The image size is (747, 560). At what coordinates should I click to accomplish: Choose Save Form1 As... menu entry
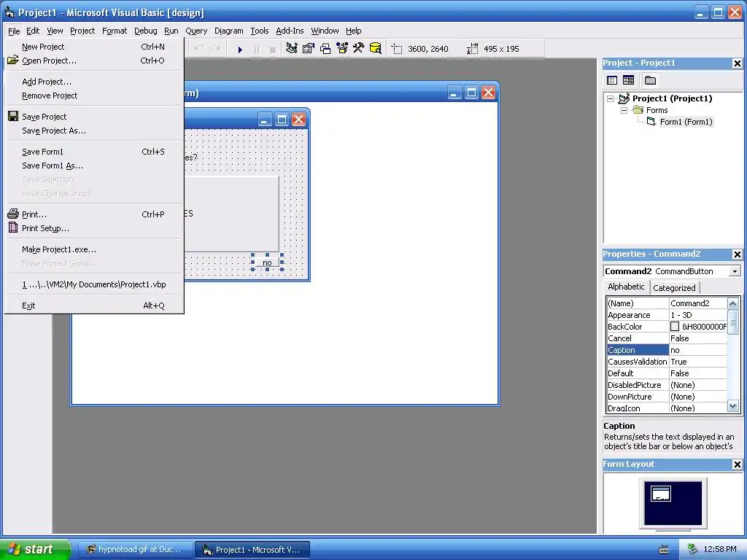[x=93, y=166]
